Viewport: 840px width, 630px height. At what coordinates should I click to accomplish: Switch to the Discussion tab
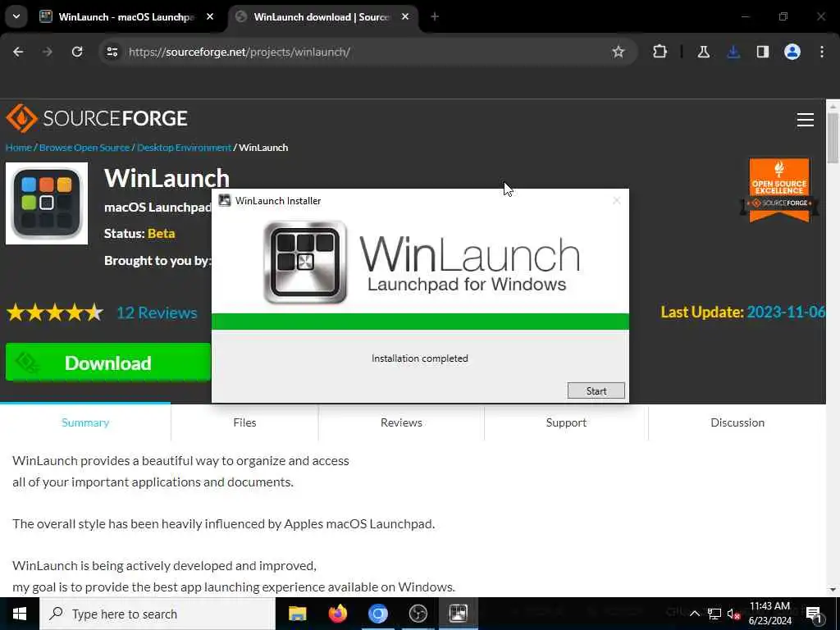(x=737, y=422)
